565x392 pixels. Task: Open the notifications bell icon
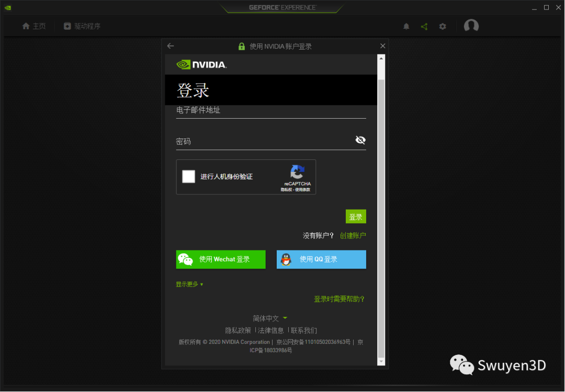pos(406,26)
